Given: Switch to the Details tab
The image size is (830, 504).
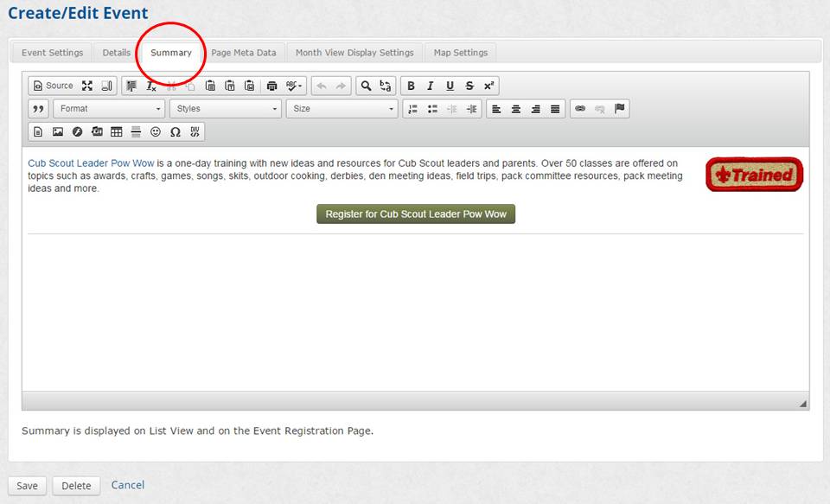Looking at the screenshot, I should (x=117, y=53).
